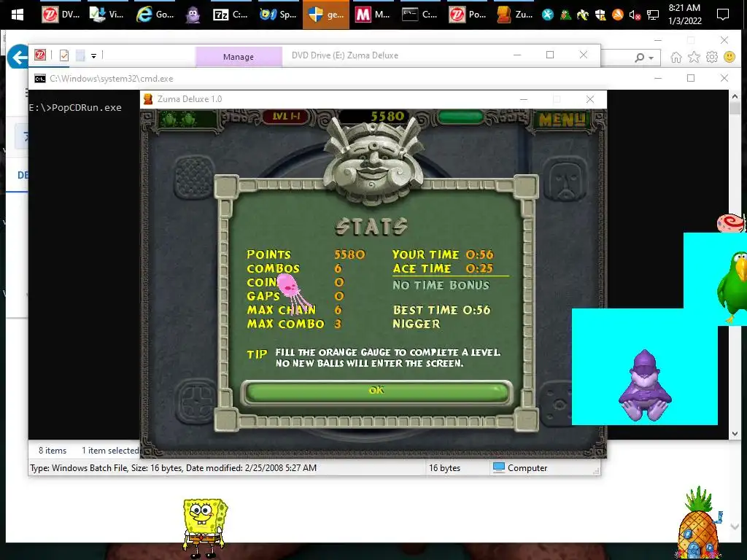Click the POINTS label in Stats
This screenshot has width=747, height=560.
pyautogui.click(x=268, y=254)
